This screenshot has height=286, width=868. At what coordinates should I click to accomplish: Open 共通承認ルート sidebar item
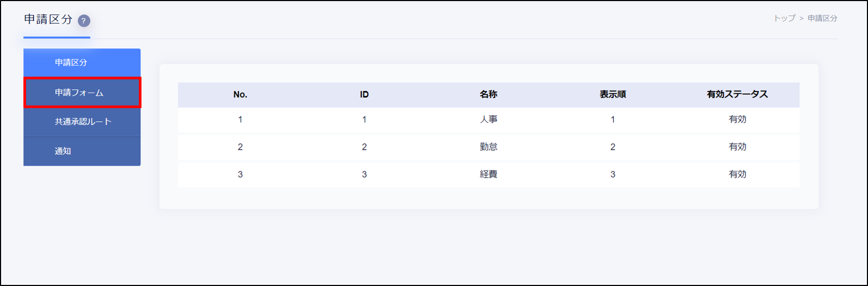[82, 122]
